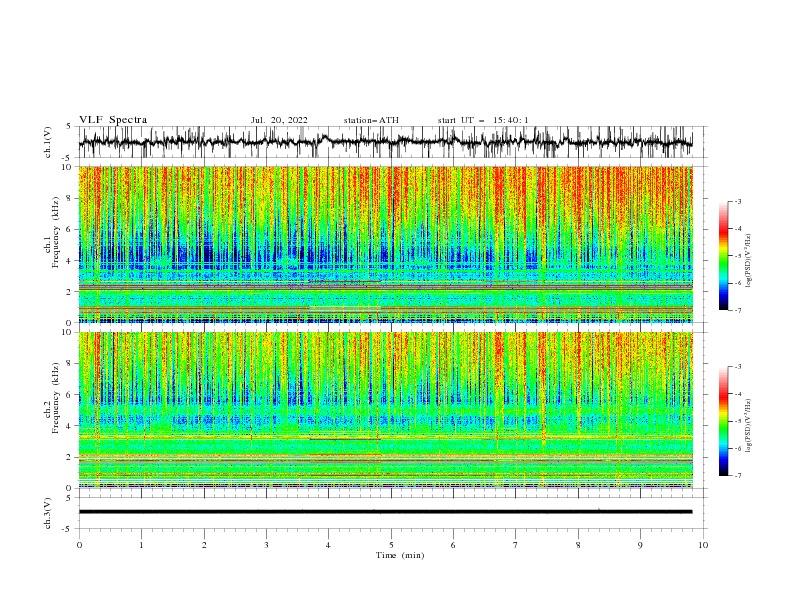Click lower color bar 'log(PSD)(V²/Hz)' label
The image size is (792, 612).
pos(749,426)
